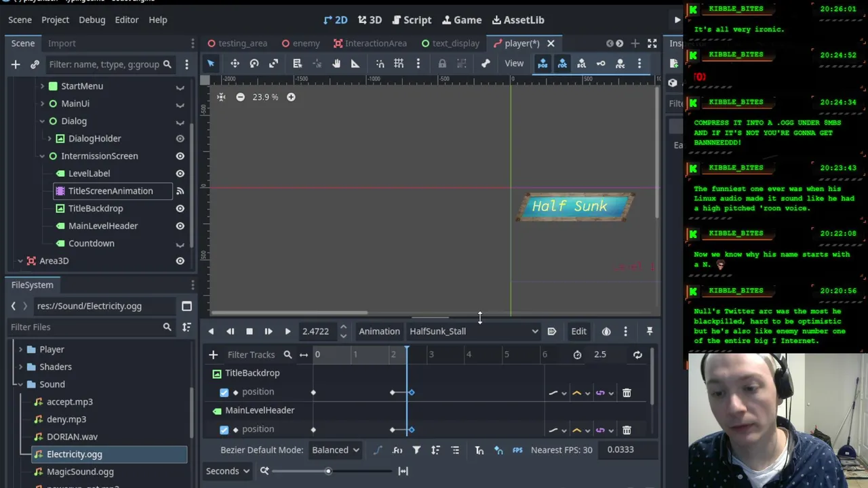Open the AssetLib workspace
Screen dimensions: 868x488
click(x=518, y=20)
